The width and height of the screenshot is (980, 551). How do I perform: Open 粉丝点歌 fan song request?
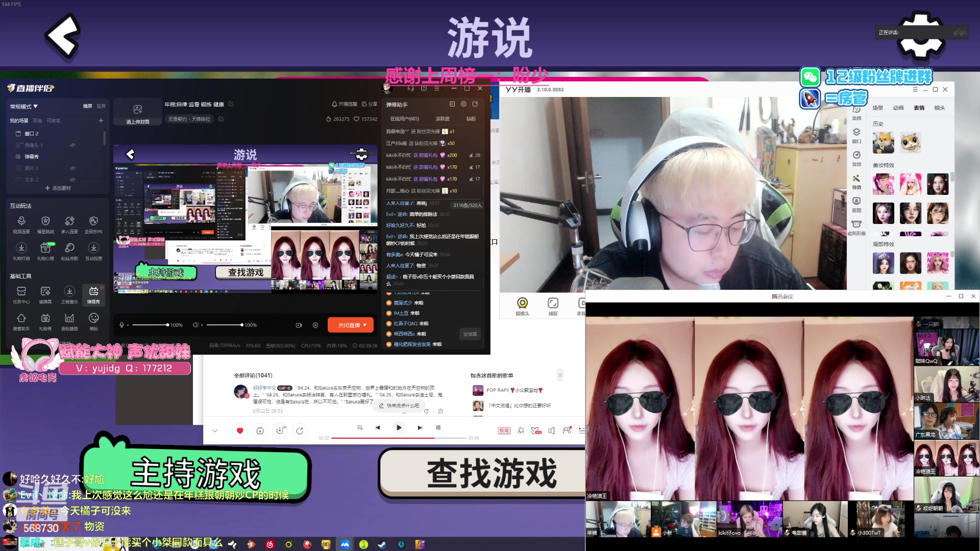[x=69, y=251]
